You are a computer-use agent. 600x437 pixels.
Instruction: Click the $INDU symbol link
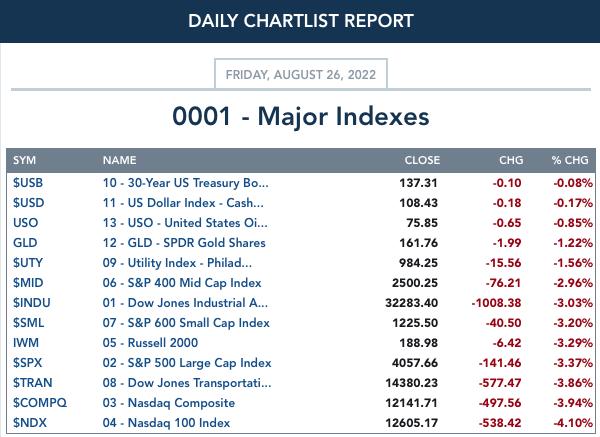[x=32, y=303]
